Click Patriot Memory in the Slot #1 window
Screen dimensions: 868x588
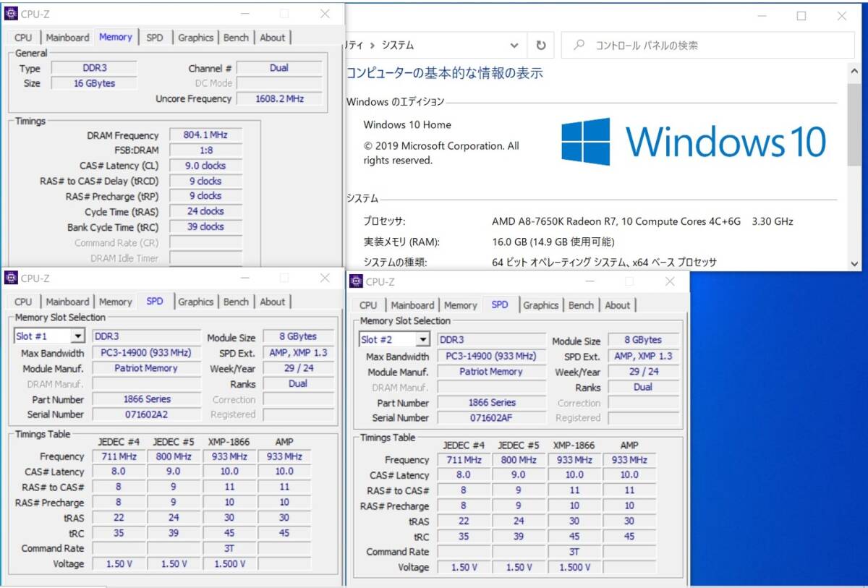(x=146, y=368)
